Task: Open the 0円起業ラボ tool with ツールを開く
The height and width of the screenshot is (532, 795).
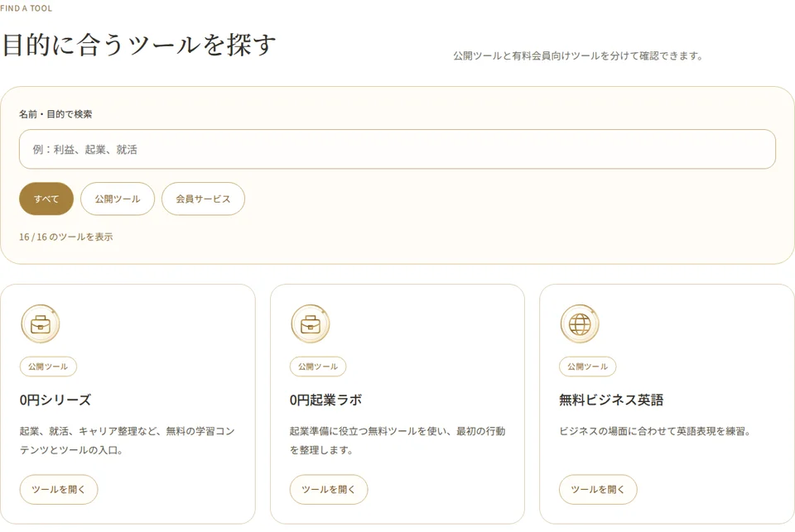Action: click(329, 490)
